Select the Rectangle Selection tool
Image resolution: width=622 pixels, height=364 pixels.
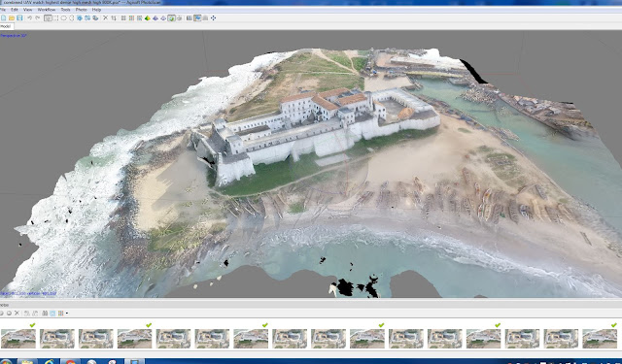pos(55,18)
